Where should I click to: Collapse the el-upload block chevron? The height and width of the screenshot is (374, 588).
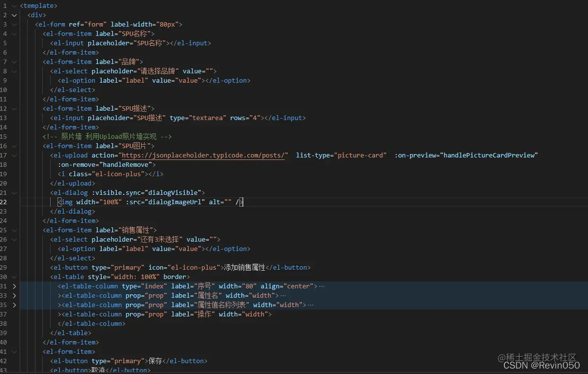14,156
